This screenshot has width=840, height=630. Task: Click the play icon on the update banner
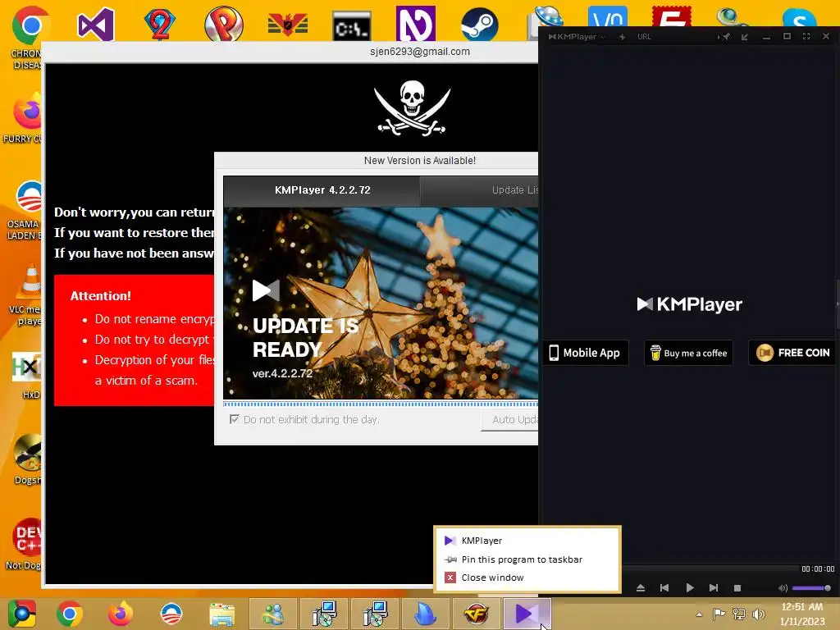click(x=266, y=290)
